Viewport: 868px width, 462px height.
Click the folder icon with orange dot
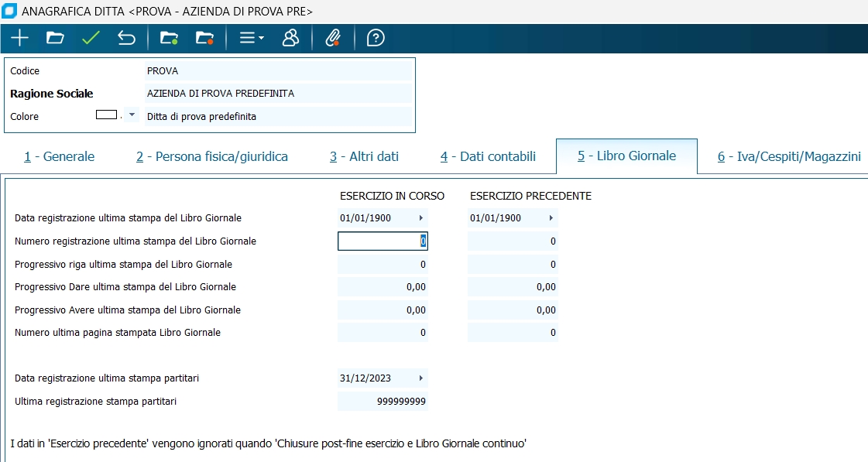coord(204,38)
